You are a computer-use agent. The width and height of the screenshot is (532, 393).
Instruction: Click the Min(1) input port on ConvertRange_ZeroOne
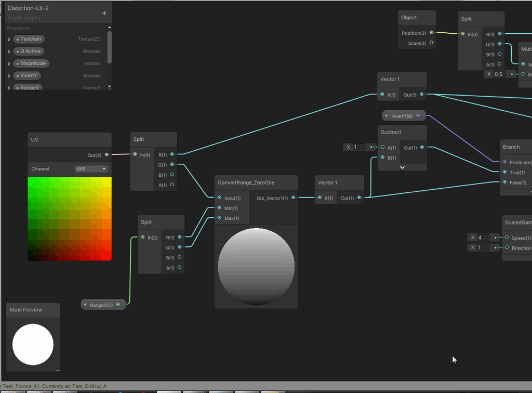[219, 208]
